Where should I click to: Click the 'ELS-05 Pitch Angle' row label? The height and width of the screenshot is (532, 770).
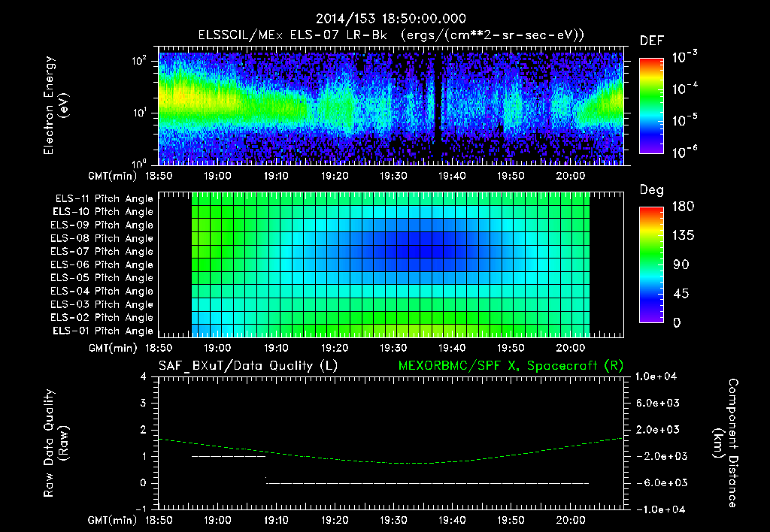coord(102,278)
